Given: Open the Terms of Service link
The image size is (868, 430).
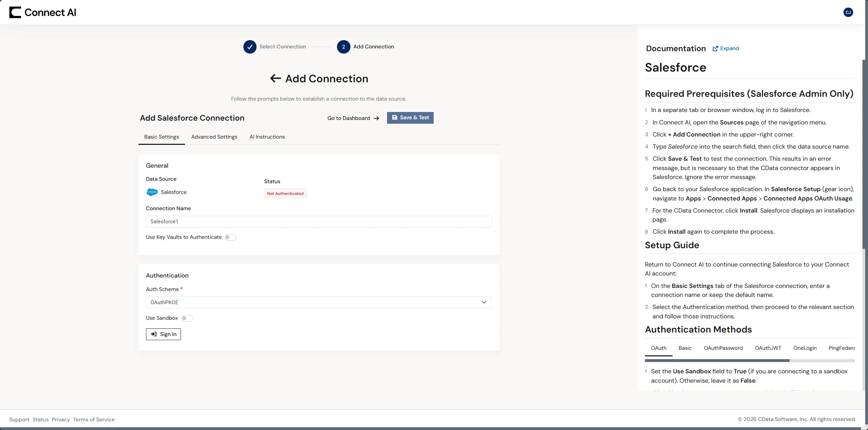Looking at the screenshot, I should click(x=94, y=420).
